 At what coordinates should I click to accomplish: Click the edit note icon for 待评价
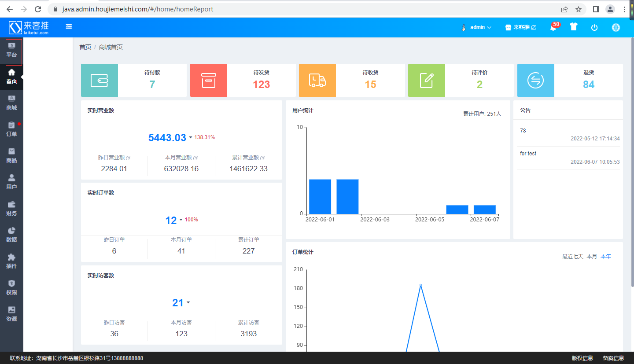(x=427, y=80)
